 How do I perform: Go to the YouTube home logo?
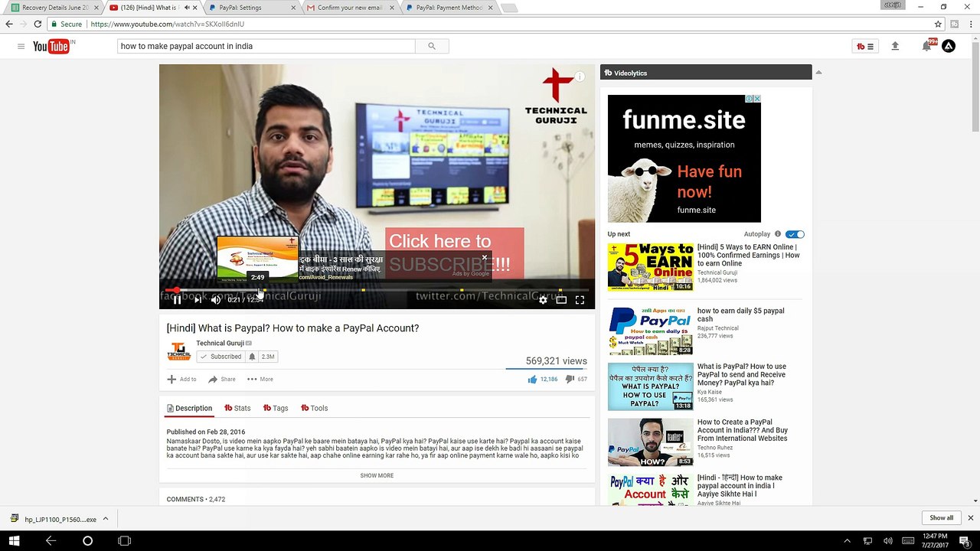tap(52, 47)
